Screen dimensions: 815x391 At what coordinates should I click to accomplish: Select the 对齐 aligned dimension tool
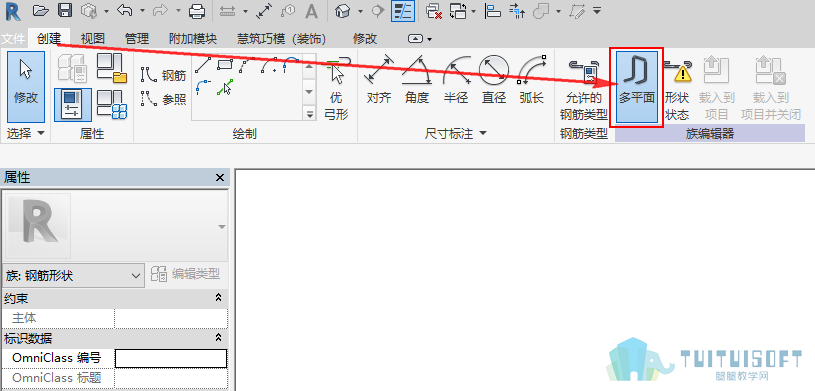pyautogui.click(x=378, y=79)
